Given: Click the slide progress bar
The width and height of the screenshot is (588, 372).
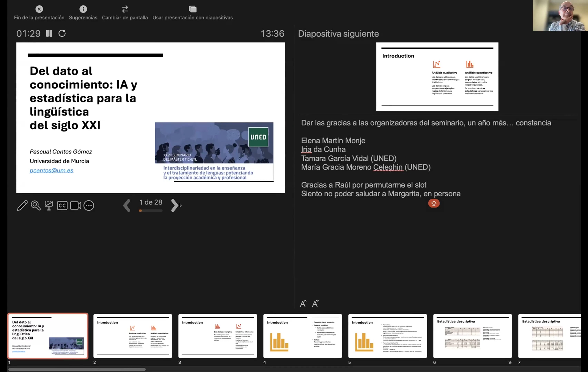Looking at the screenshot, I should pyautogui.click(x=151, y=210).
